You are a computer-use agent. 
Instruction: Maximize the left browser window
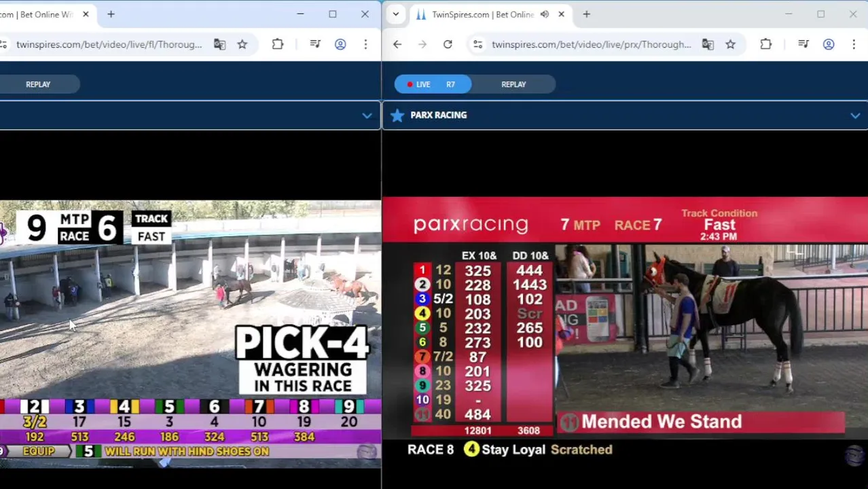coord(333,14)
